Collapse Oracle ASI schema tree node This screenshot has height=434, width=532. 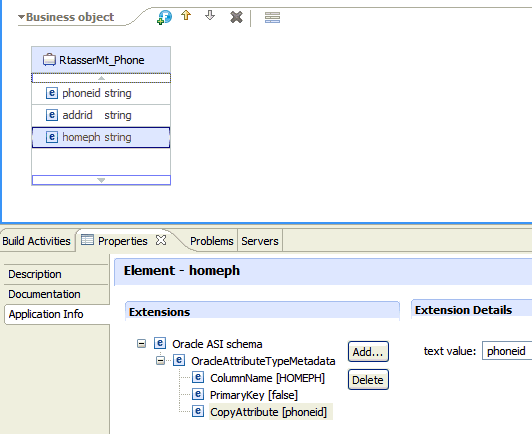point(141,344)
